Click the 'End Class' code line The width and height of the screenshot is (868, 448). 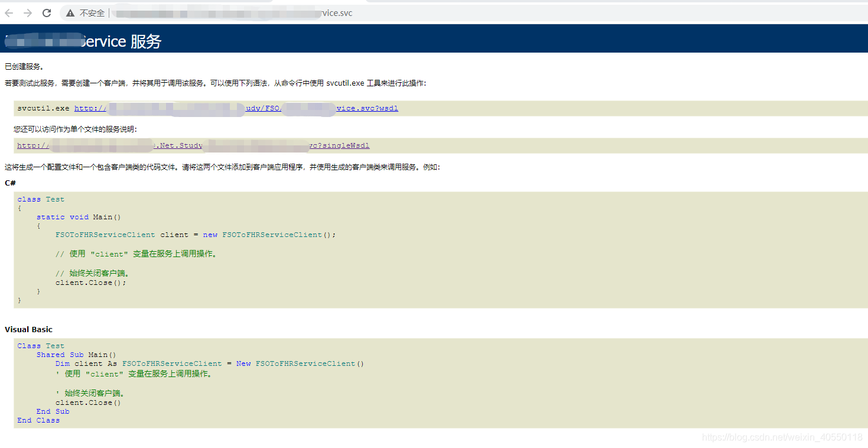pos(38,420)
